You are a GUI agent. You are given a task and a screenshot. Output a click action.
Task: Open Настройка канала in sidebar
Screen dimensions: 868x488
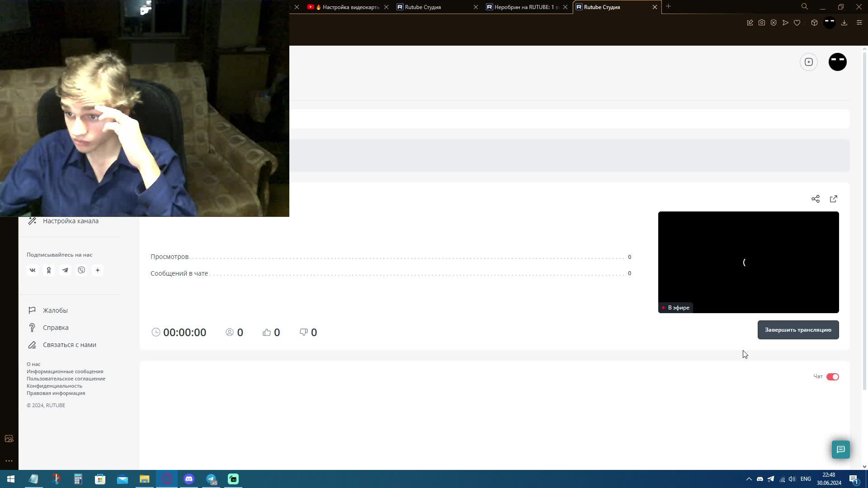71,221
